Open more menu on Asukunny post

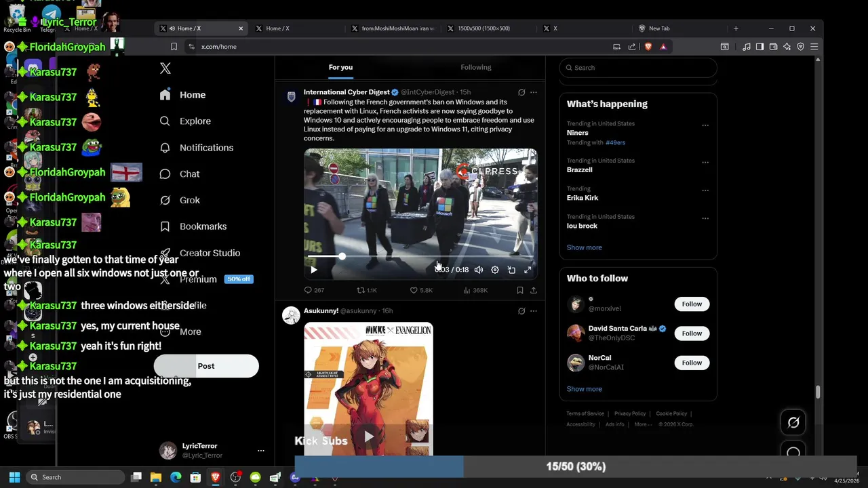pos(534,311)
